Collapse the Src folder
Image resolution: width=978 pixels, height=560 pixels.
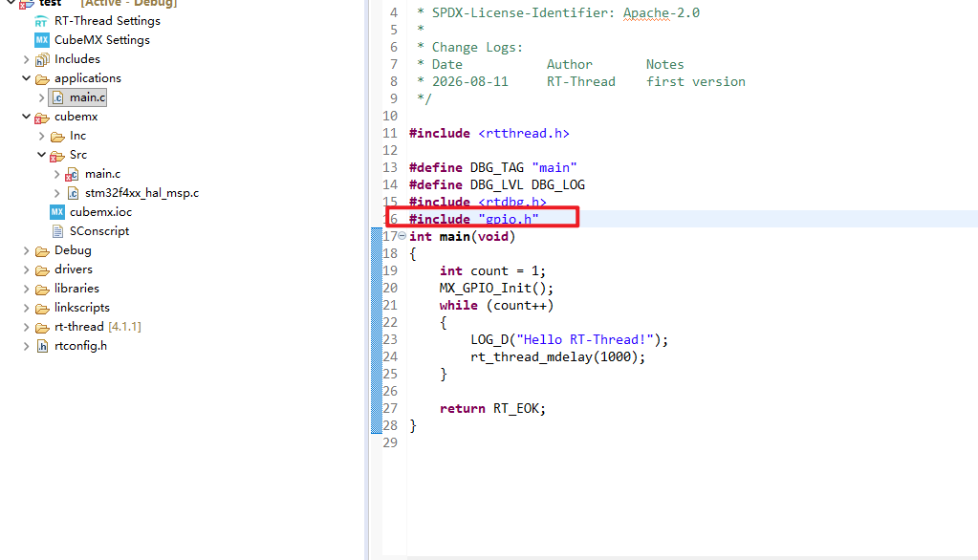[x=41, y=155]
